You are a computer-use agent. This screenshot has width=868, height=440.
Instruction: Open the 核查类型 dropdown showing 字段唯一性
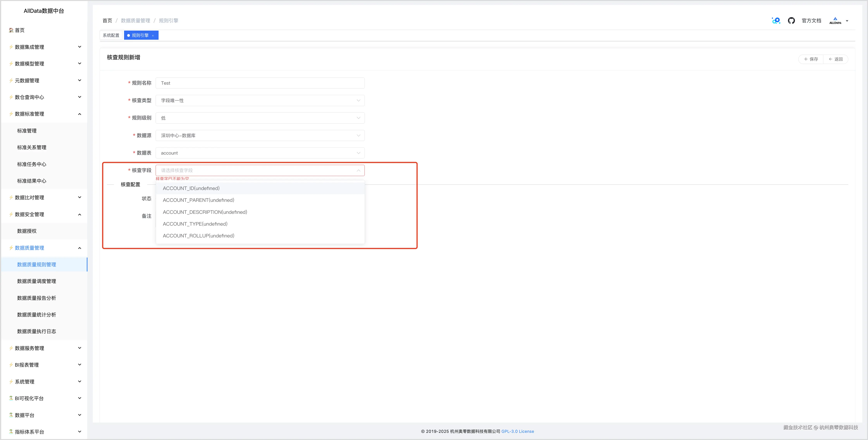[x=260, y=100]
